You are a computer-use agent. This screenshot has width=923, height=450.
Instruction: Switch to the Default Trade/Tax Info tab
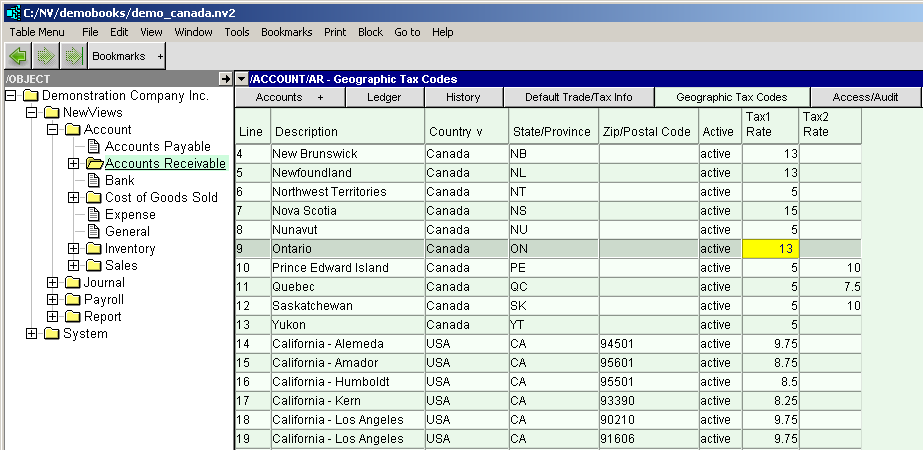(578, 97)
